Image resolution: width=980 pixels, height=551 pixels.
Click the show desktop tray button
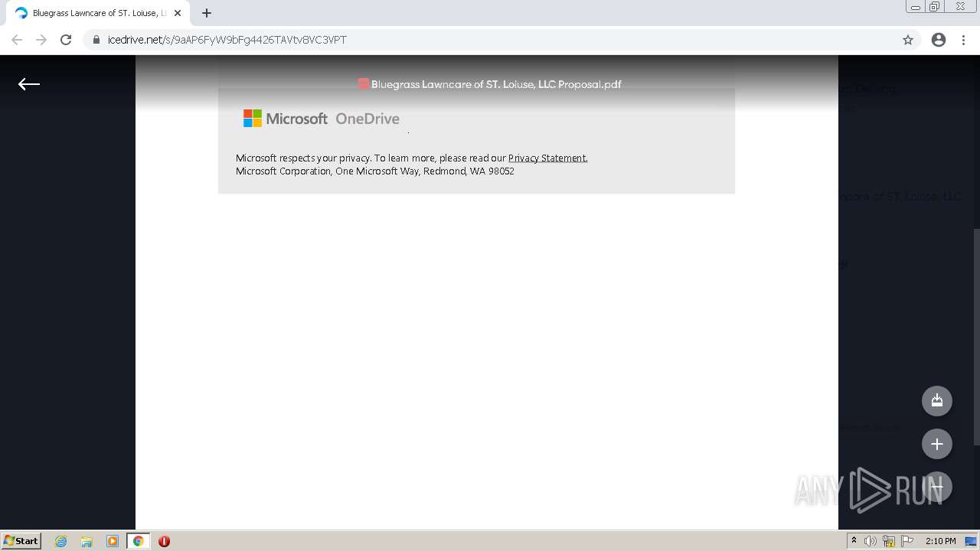tap(972, 541)
